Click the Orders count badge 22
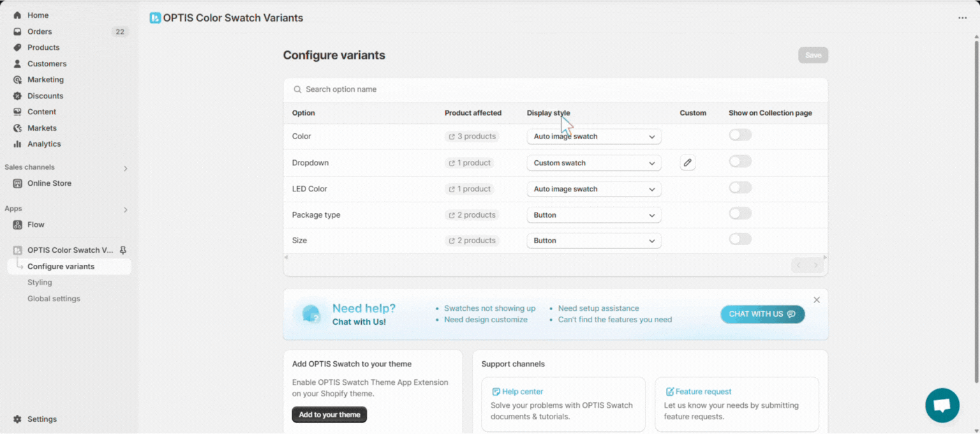 click(120, 31)
